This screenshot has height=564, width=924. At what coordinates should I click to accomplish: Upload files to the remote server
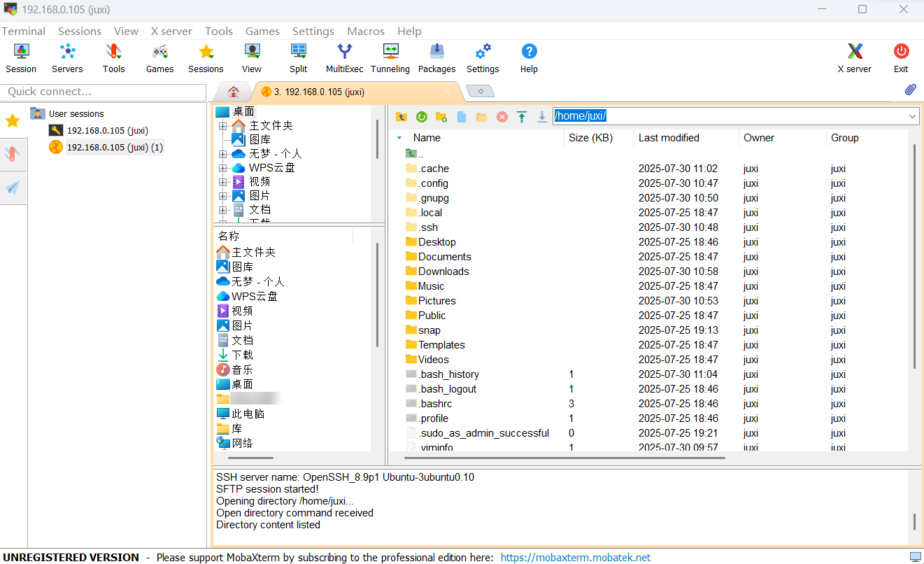pos(522,117)
